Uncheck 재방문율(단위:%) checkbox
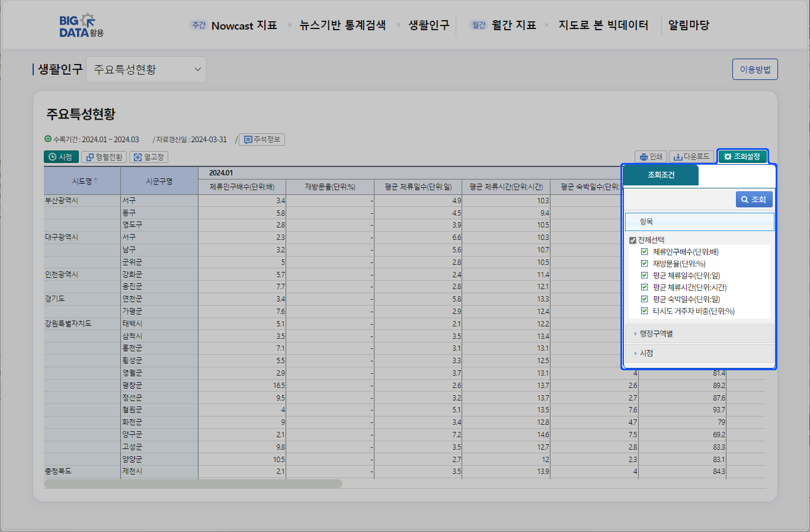The height and width of the screenshot is (532, 810). click(644, 264)
